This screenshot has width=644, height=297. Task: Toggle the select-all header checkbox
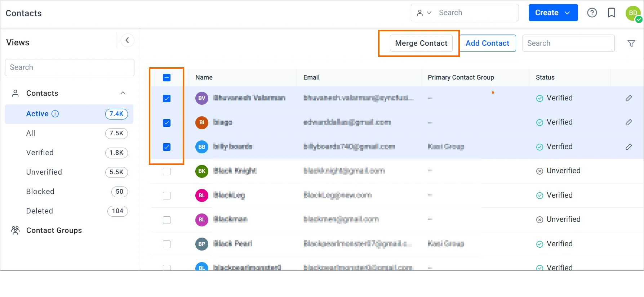166,77
